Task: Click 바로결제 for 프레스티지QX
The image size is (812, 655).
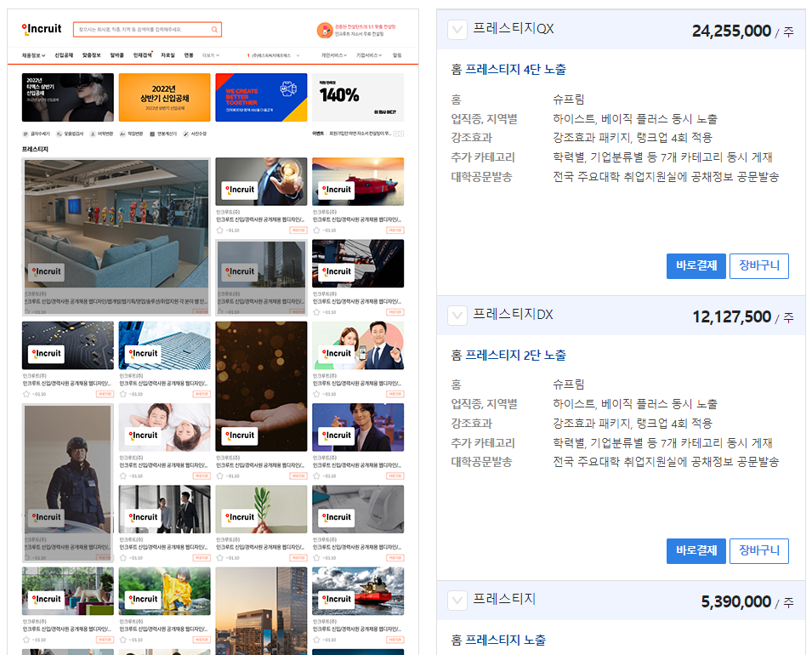Action: 696,266
